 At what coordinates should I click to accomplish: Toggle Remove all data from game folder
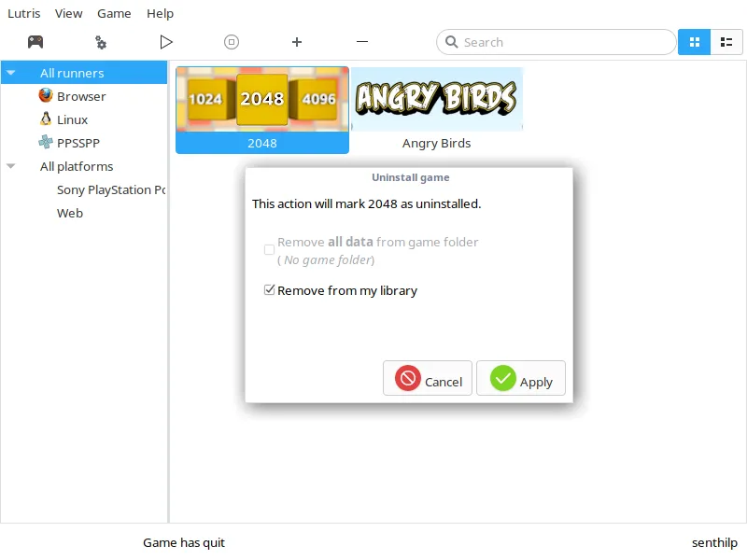(x=270, y=249)
